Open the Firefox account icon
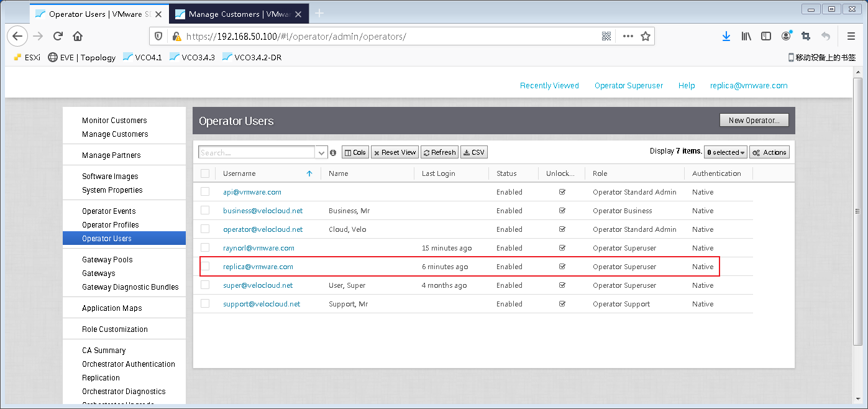 787,36
